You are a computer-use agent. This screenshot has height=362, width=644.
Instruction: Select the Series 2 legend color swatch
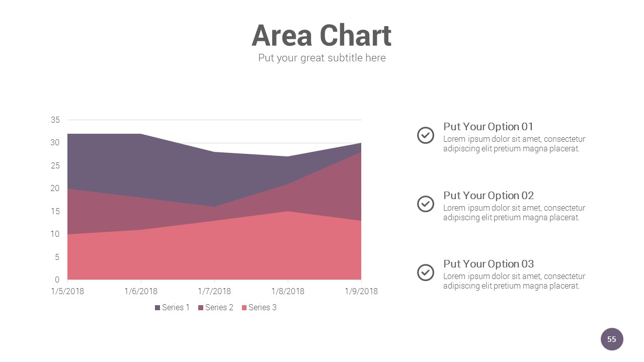[x=201, y=308]
